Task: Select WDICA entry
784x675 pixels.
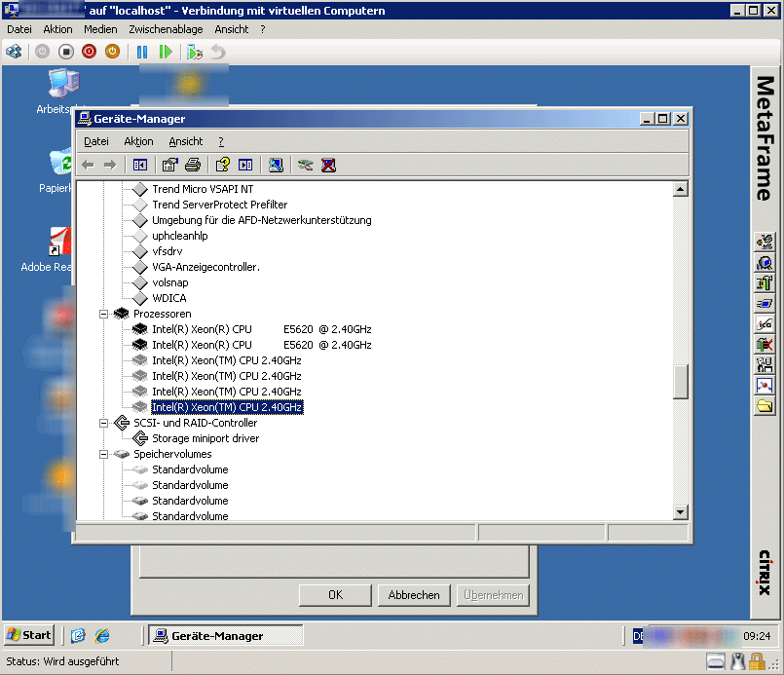Action: click(x=169, y=298)
